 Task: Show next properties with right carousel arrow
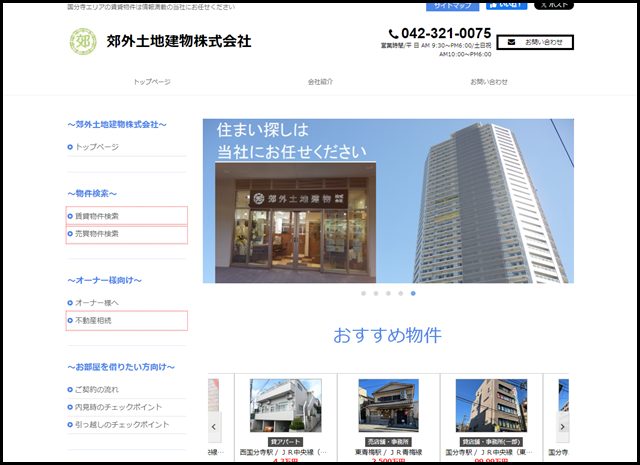[x=563, y=427]
